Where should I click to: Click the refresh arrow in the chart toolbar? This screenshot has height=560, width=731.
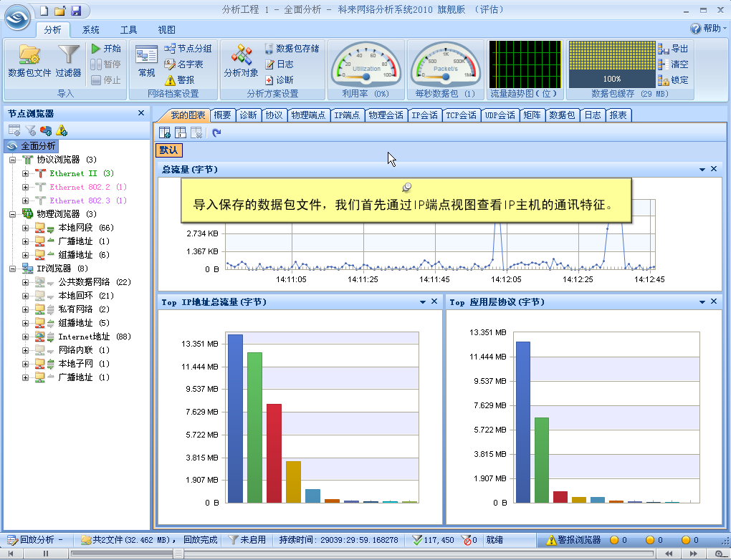216,132
